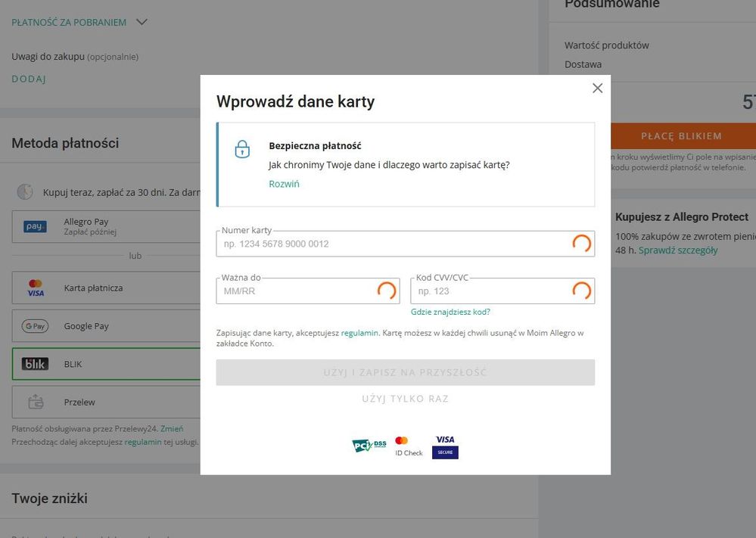Choose Przelew payment option
This screenshot has height=538, width=756.
tap(106, 403)
